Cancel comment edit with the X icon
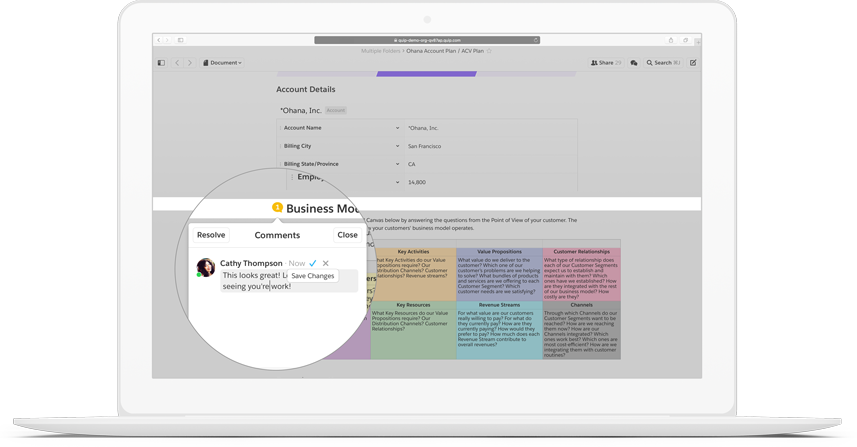 326,263
